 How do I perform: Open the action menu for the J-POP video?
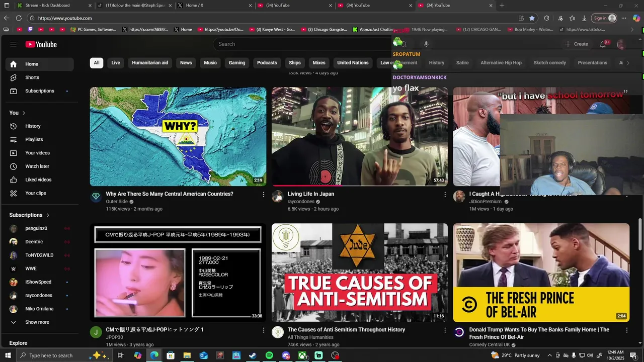pos(263,330)
